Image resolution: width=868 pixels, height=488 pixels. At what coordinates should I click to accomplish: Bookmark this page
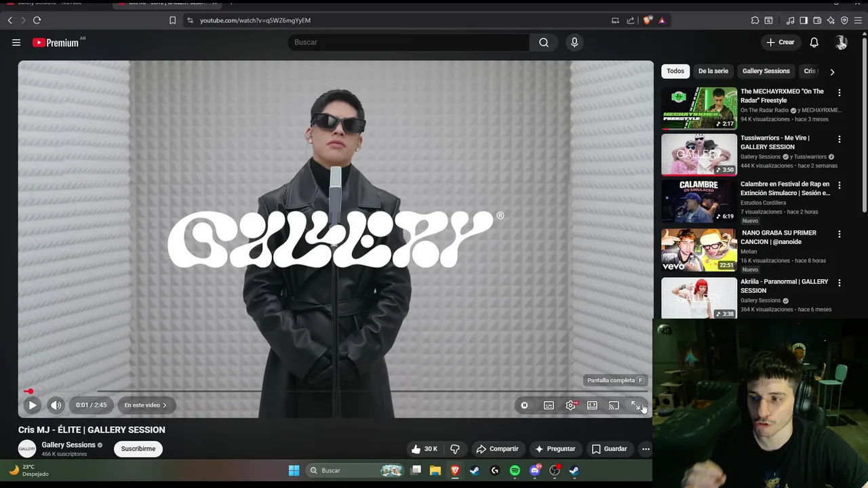173,20
